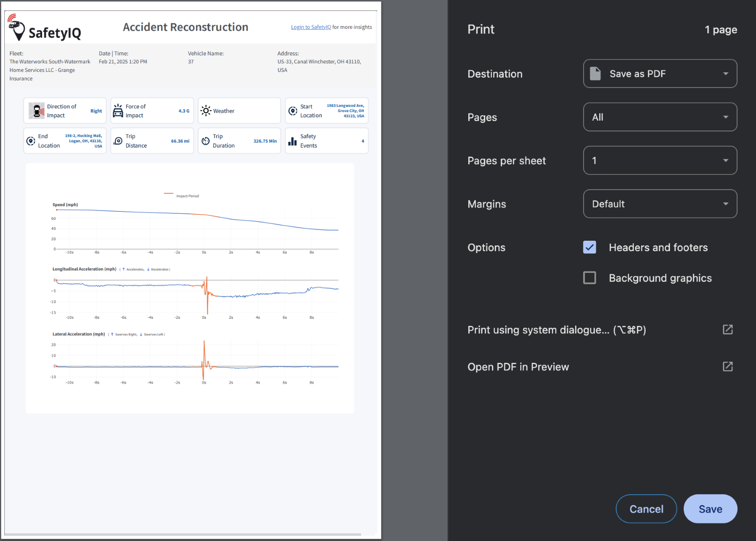This screenshot has width=756, height=541.
Task: Open Login to SafetyIQ link
Action: [x=311, y=27]
